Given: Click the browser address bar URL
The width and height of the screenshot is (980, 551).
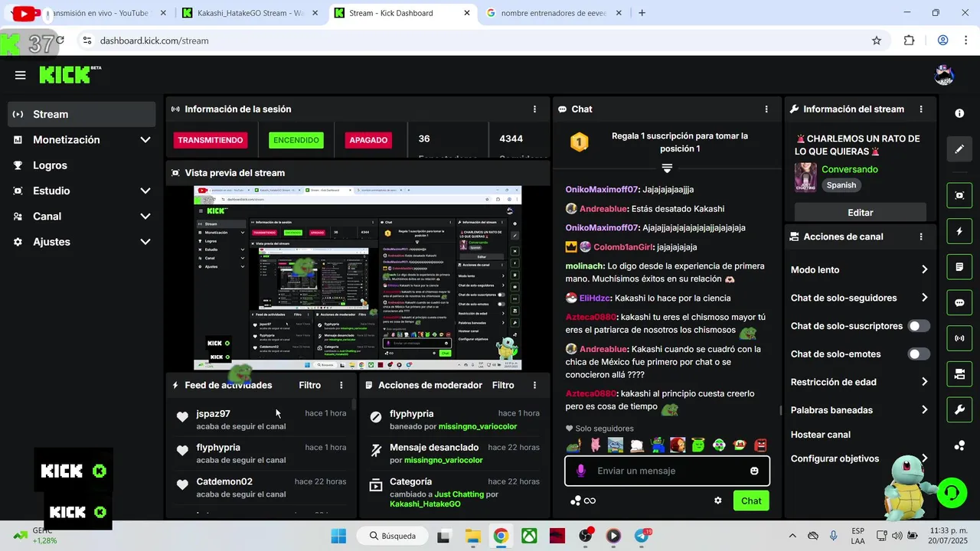Looking at the screenshot, I should click(154, 41).
